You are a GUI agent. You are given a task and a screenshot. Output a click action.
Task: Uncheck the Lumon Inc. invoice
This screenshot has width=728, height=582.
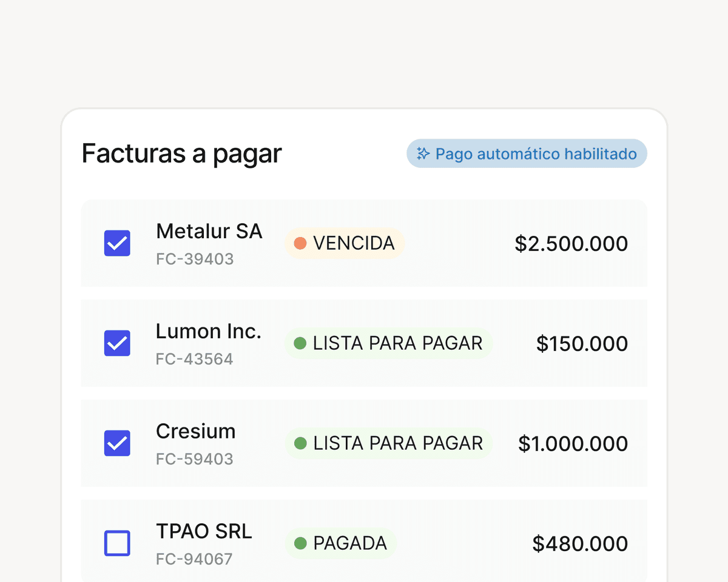coord(117,343)
